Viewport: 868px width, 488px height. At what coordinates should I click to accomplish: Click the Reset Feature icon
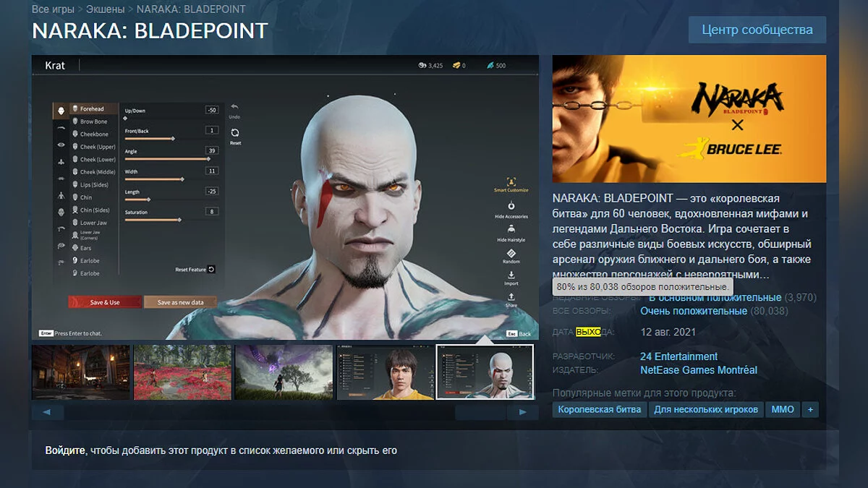click(x=211, y=269)
